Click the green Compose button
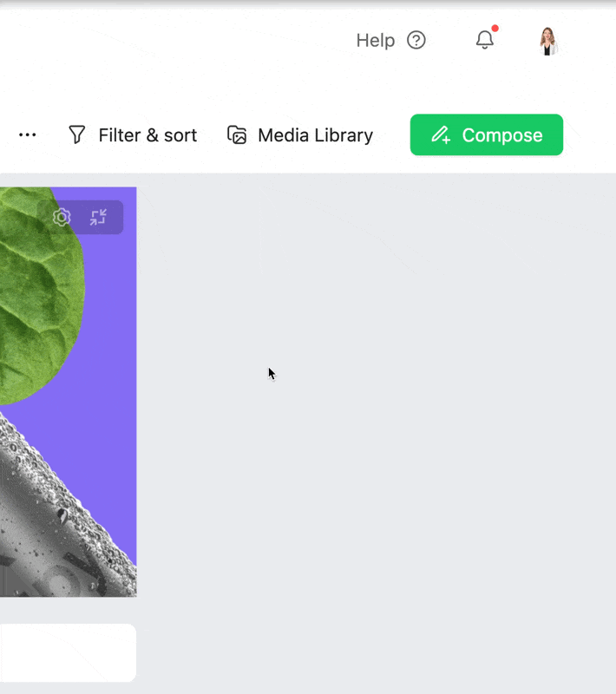This screenshot has height=694, width=616. point(487,134)
